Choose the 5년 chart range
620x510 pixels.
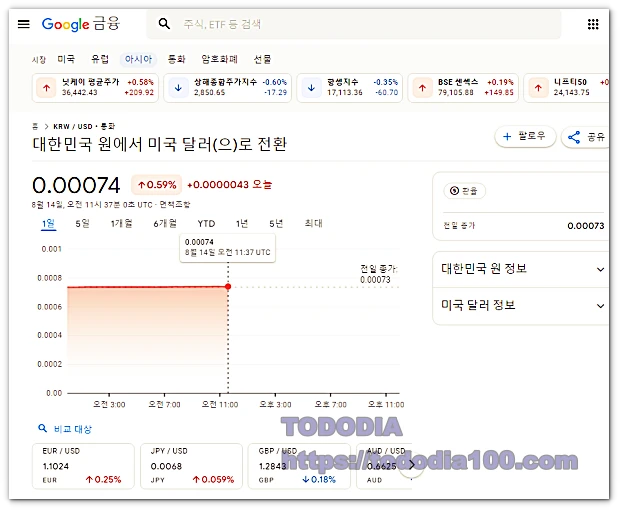pos(276,224)
